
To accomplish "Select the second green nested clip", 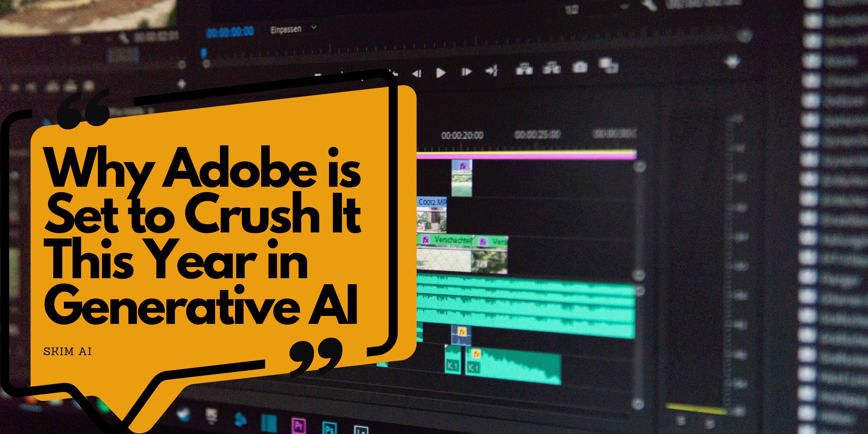I will [490, 255].
